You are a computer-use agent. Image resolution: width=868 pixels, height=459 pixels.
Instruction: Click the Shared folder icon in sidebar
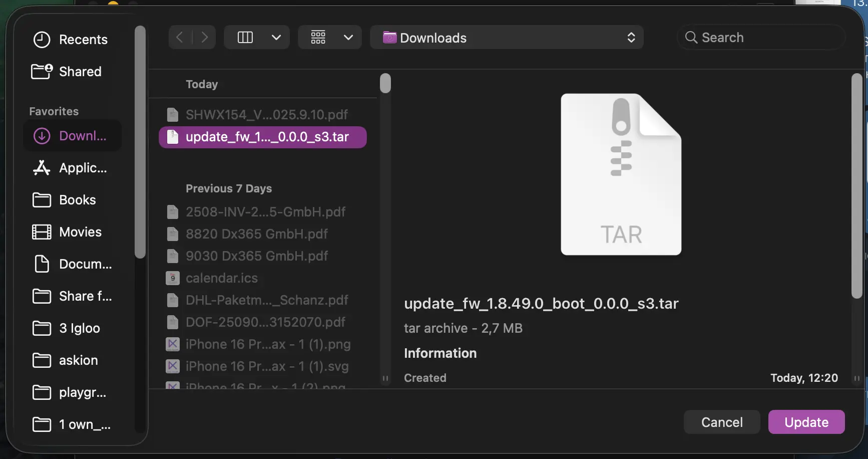(x=42, y=72)
